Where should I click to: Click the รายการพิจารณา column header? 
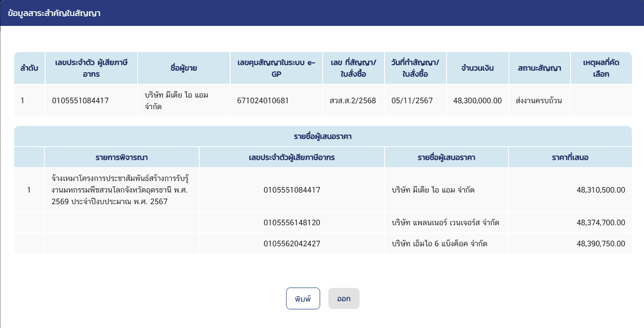(122, 157)
